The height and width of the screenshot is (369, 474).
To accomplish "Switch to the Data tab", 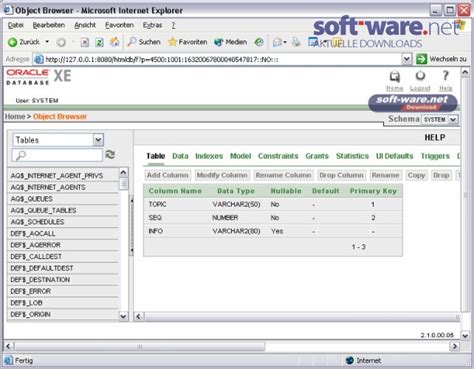I will [x=180, y=156].
